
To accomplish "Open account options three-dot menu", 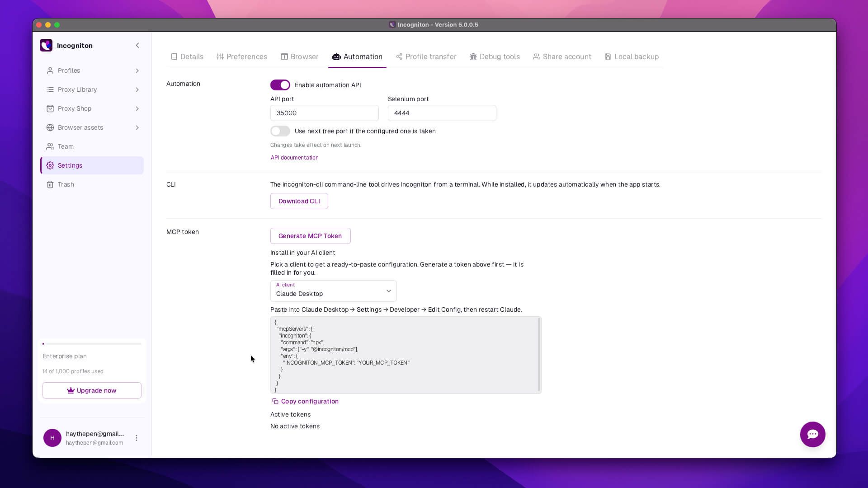I will tap(137, 438).
